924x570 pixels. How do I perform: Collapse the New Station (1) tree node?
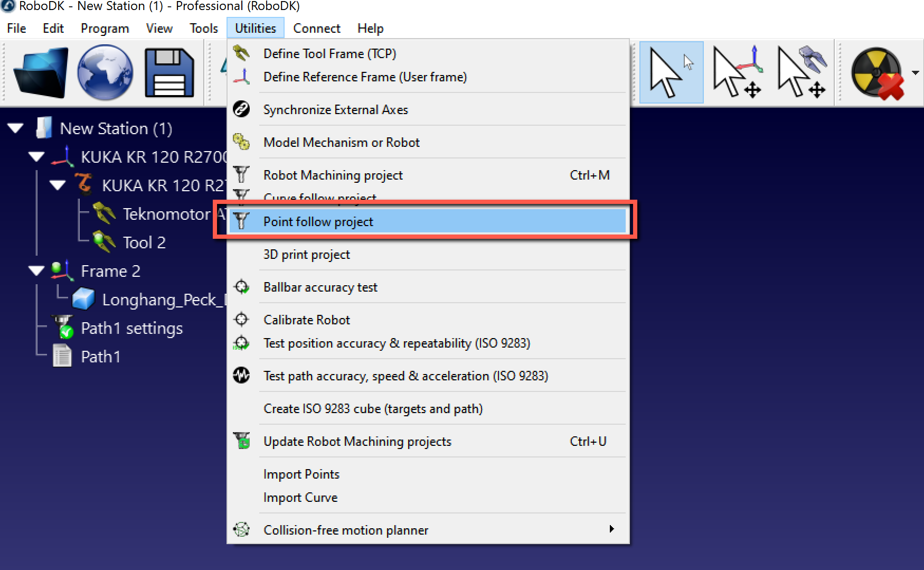coord(15,128)
